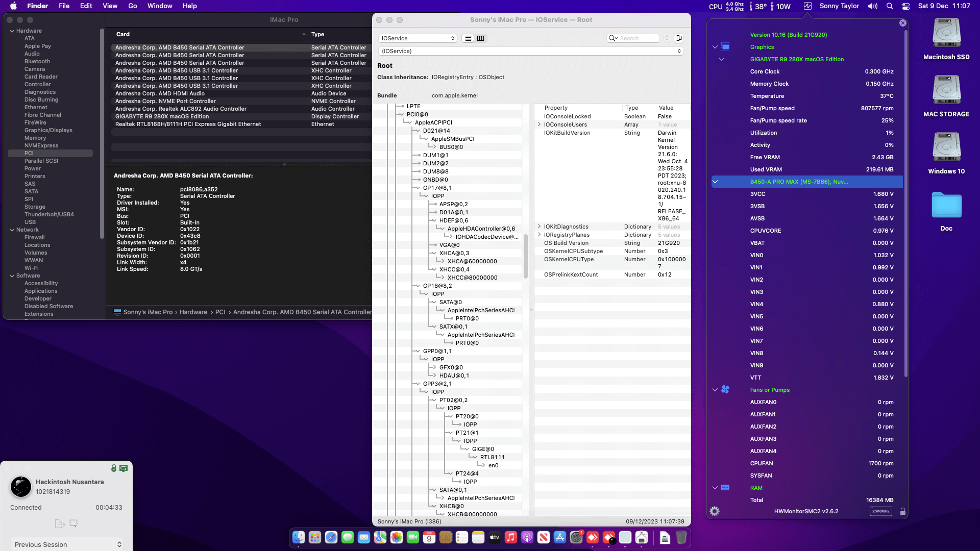Screen dimensions: 980x551
Task: Open the Window menu in menu bar
Action: click(160, 6)
